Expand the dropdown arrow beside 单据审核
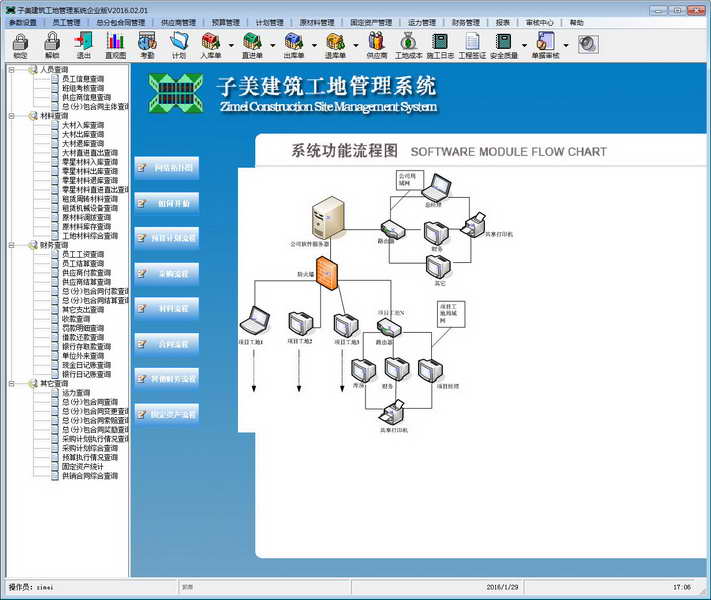 click(x=566, y=44)
